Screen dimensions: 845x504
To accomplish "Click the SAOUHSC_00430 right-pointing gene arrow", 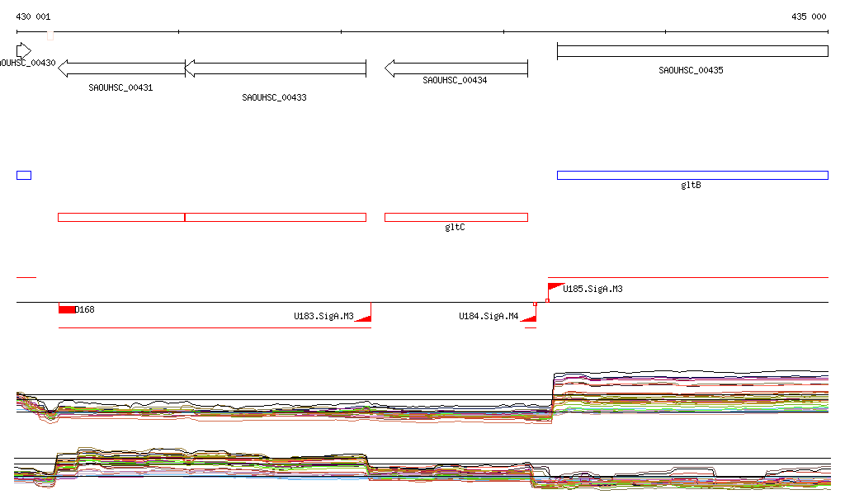I will [24, 51].
